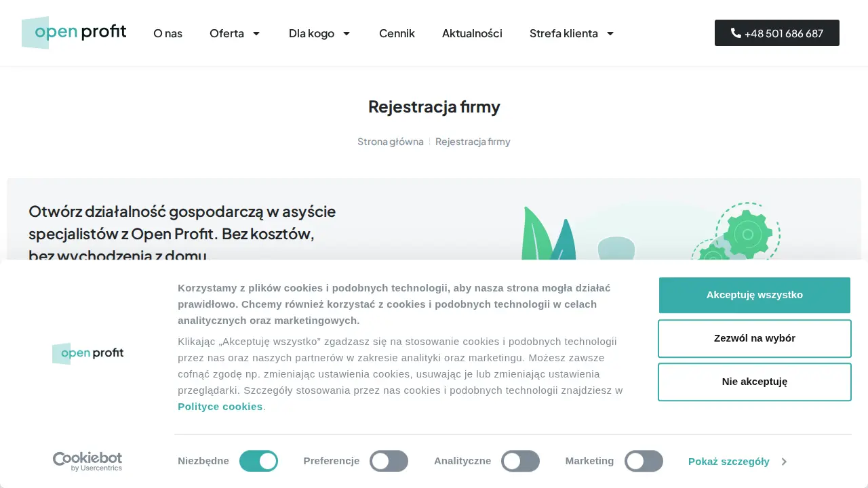Toggle the Niezbędne cookies switch
This screenshot has height=488, width=868.
[x=258, y=461]
